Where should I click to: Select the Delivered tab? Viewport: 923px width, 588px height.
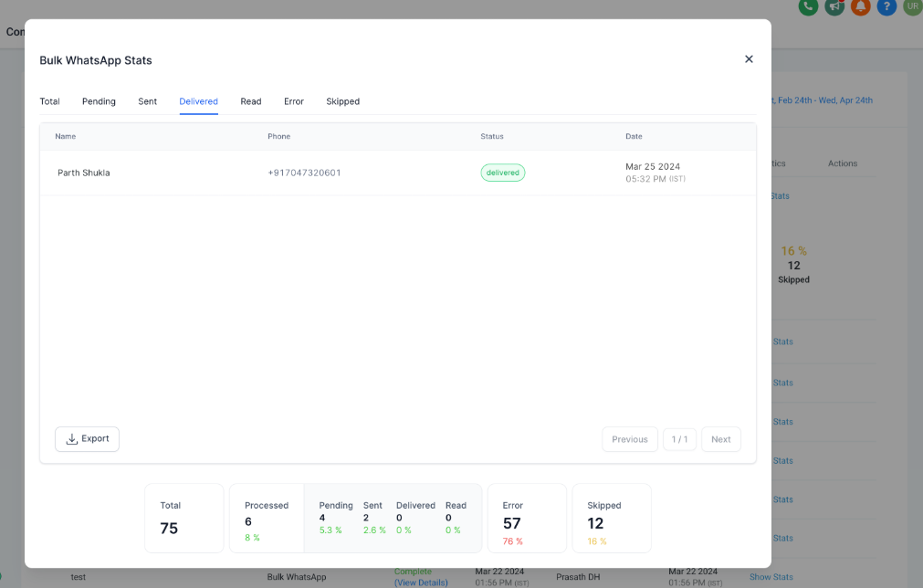[198, 101]
